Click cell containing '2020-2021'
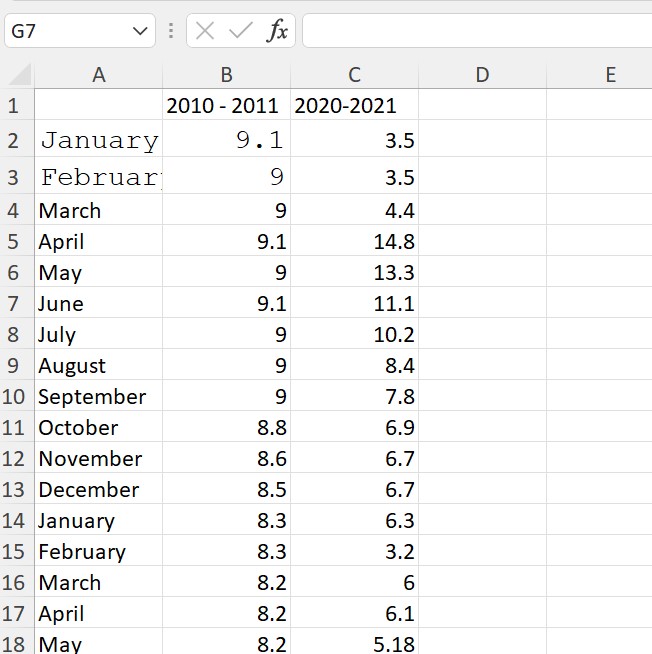652x654 pixels. pyautogui.click(x=355, y=105)
